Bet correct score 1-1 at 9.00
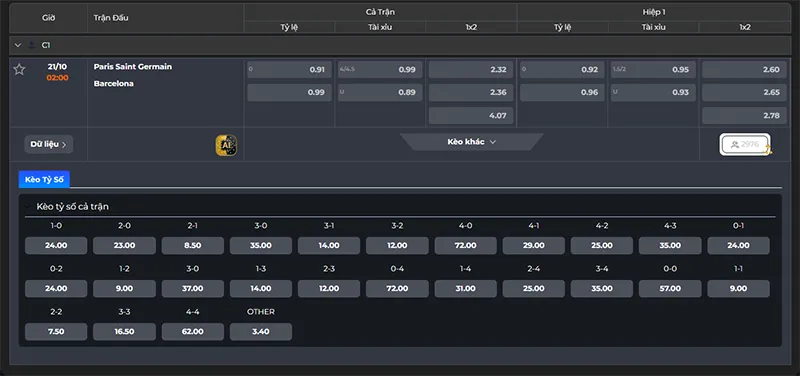800x376 pixels. (739, 289)
